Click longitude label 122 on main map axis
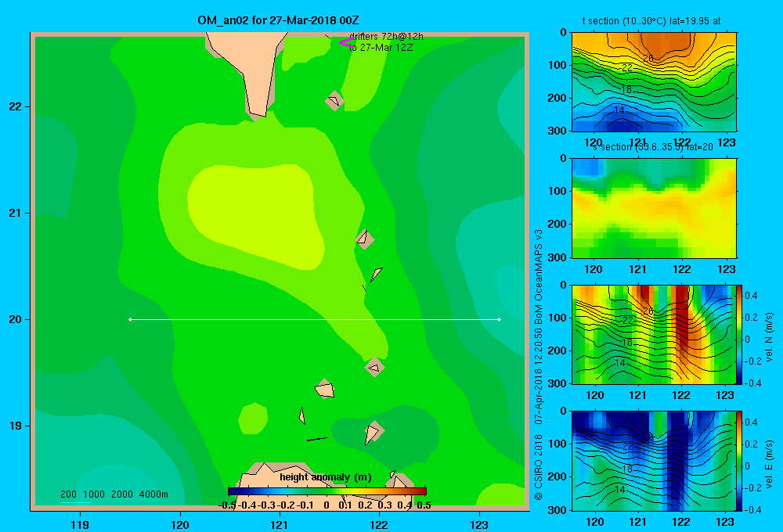Viewport: 783px width, 532px height. tap(379, 524)
